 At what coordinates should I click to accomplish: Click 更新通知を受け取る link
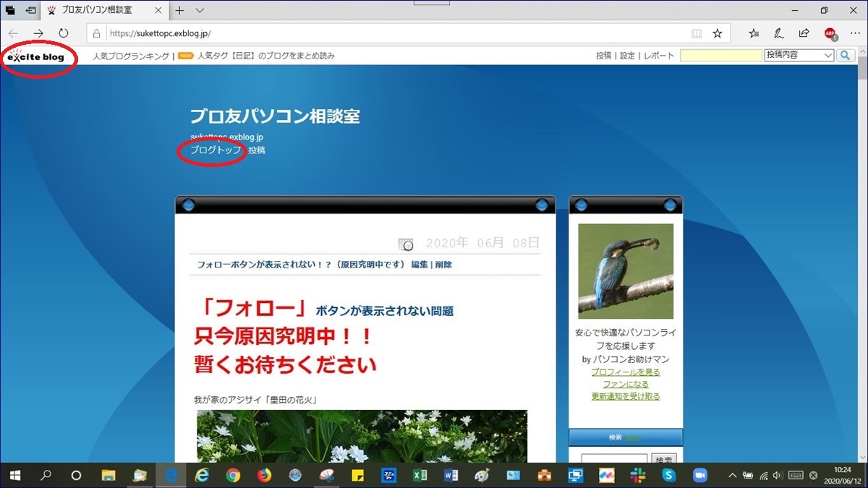point(626,396)
